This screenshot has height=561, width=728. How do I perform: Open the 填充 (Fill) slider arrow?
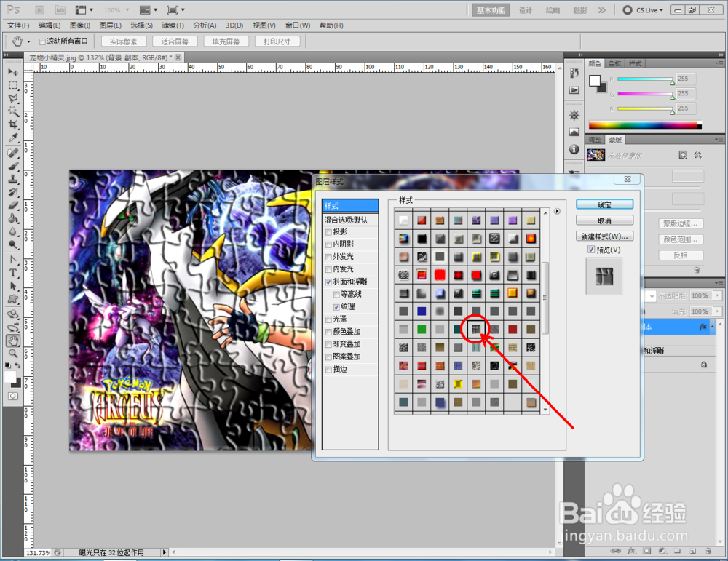(718, 311)
